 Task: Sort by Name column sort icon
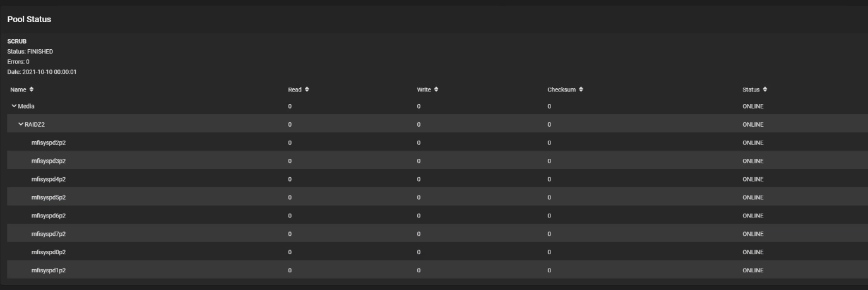click(x=32, y=90)
